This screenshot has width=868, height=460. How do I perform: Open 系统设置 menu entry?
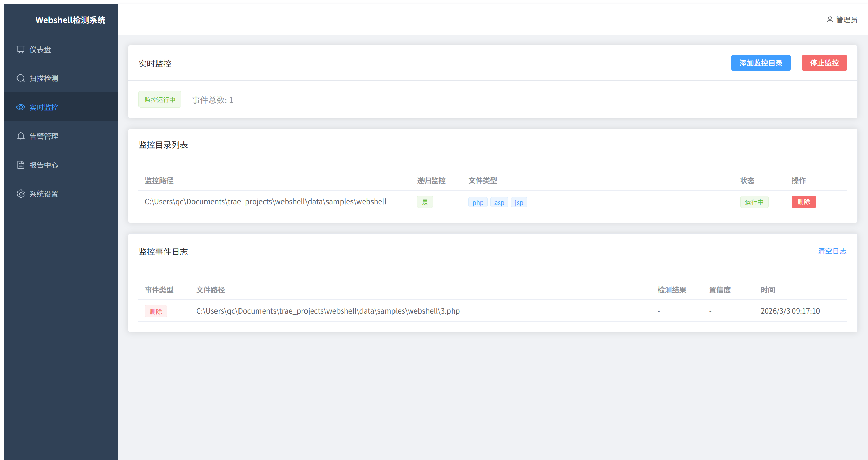tap(44, 194)
